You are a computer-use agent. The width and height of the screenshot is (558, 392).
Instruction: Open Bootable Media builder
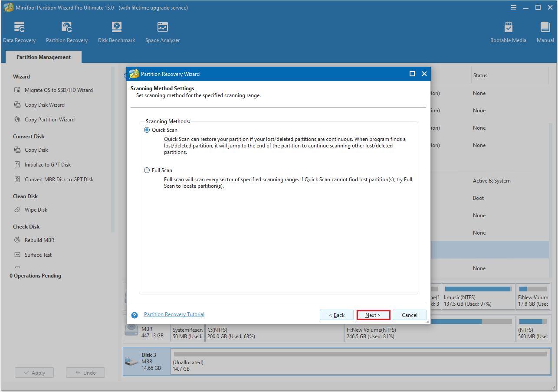coord(508,32)
